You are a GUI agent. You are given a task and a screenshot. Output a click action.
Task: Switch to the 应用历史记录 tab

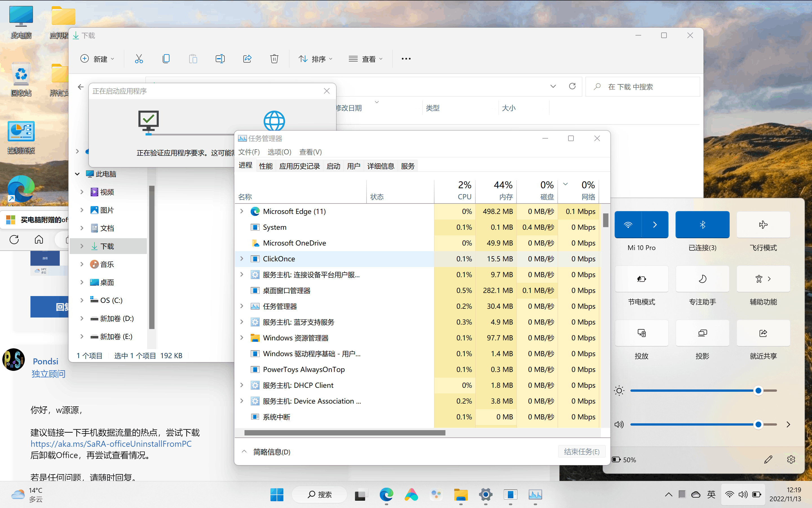[299, 166]
